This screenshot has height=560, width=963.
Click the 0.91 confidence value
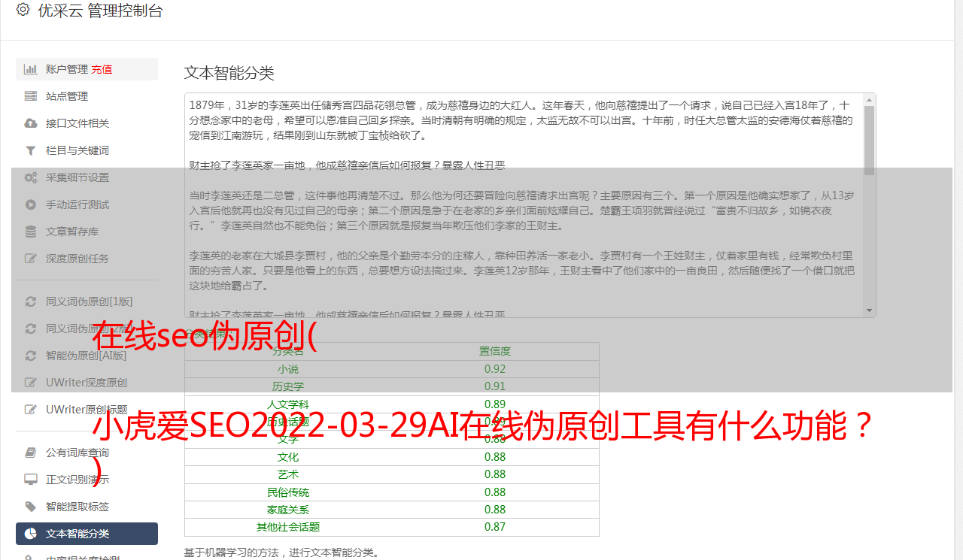click(x=495, y=386)
